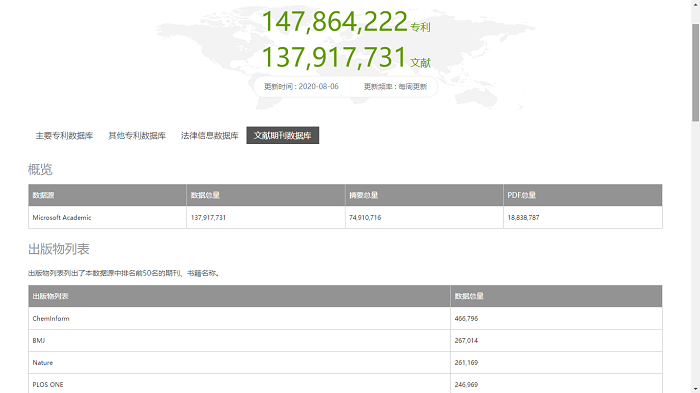Viewport: 700px width, 393px height.
Task: Open the 主要专利数据库 tab
Action: point(64,135)
